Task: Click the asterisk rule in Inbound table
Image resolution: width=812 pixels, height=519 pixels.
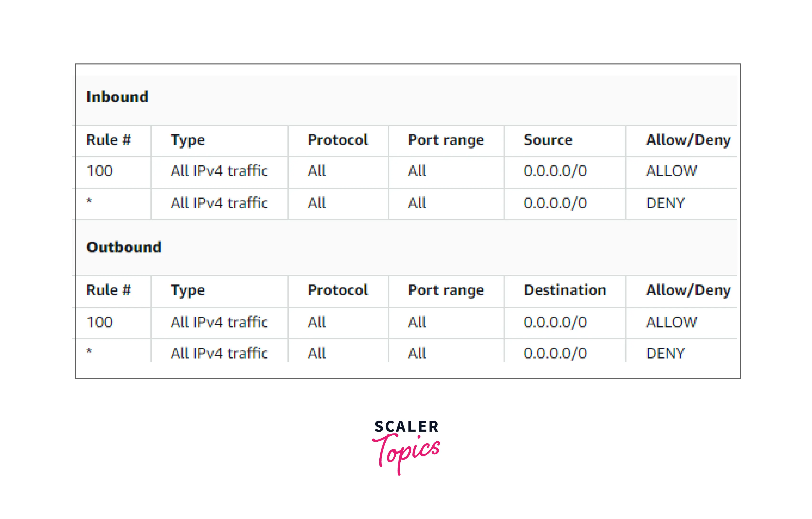Action: (x=89, y=202)
